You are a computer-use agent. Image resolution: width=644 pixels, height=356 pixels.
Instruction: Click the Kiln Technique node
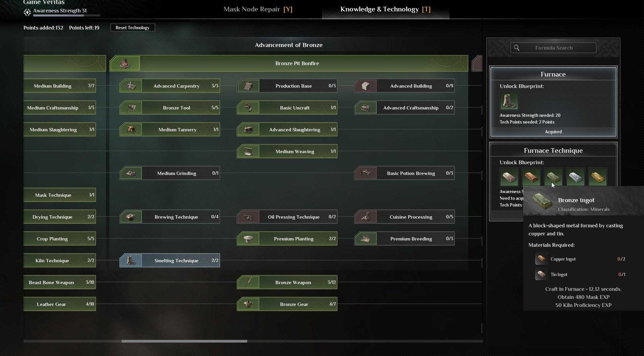click(60, 261)
